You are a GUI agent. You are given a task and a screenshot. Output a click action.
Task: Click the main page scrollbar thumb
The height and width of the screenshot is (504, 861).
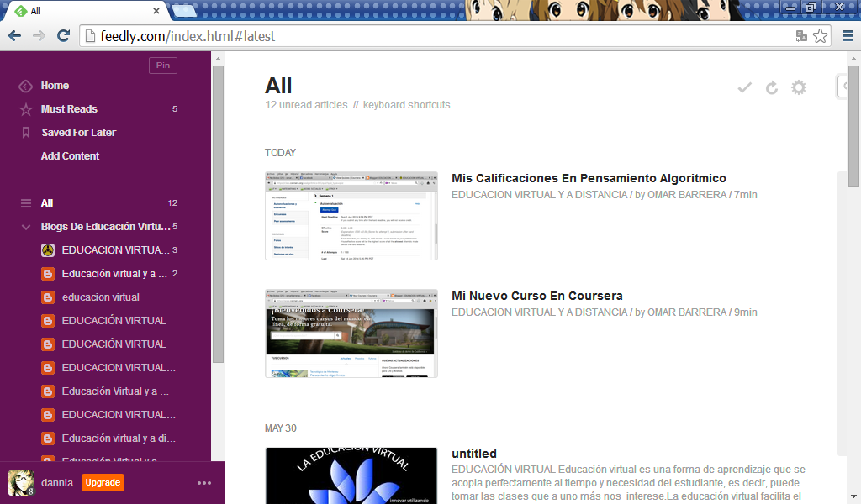(x=854, y=126)
